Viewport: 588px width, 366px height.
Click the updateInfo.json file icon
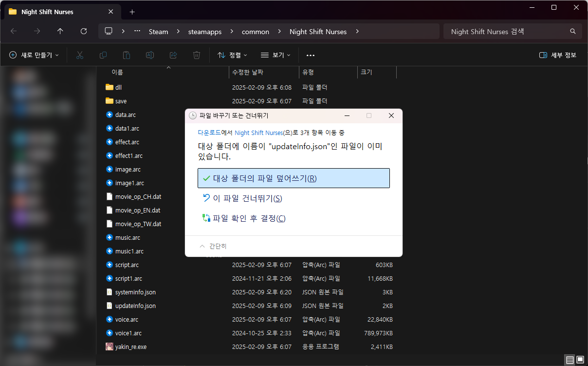click(109, 306)
